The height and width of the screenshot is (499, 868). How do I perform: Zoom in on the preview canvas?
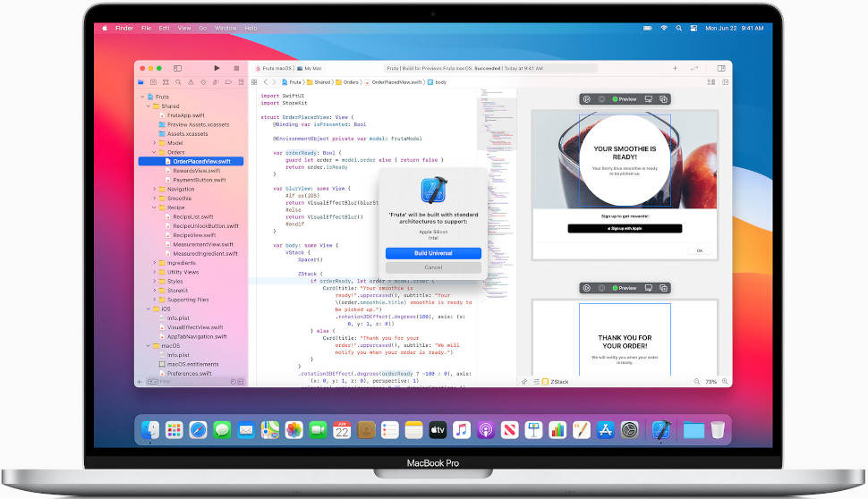[725, 382]
